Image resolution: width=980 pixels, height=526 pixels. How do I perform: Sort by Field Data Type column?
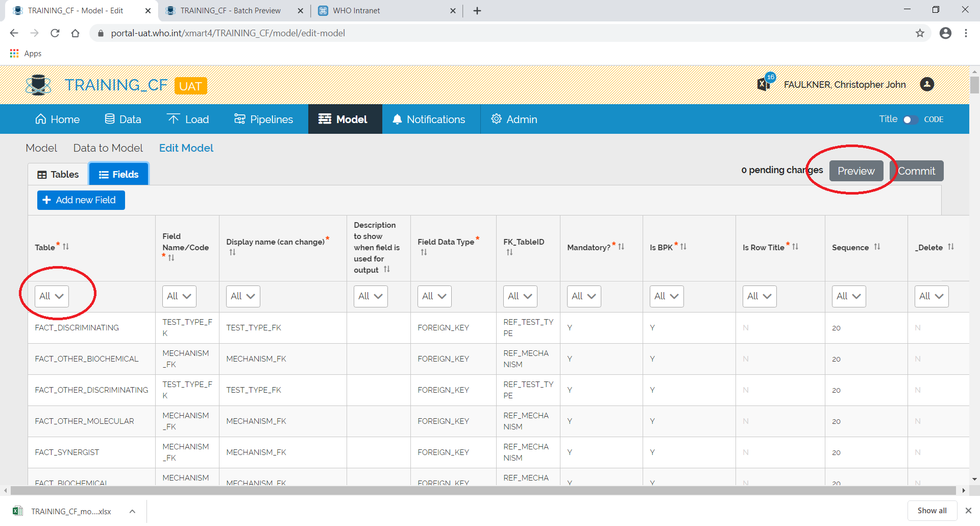(424, 252)
